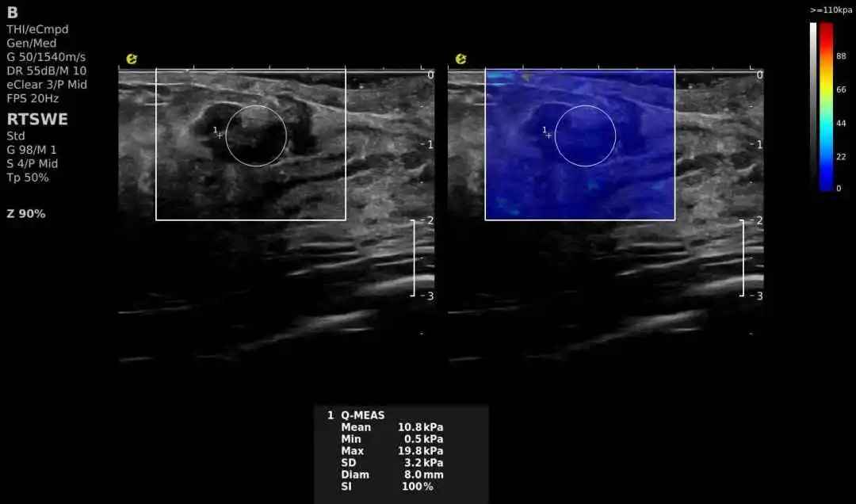Screen dimensions: 856x504
Task: Click the yellow logo icon above left B-mode image
Action: pos(132,59)
